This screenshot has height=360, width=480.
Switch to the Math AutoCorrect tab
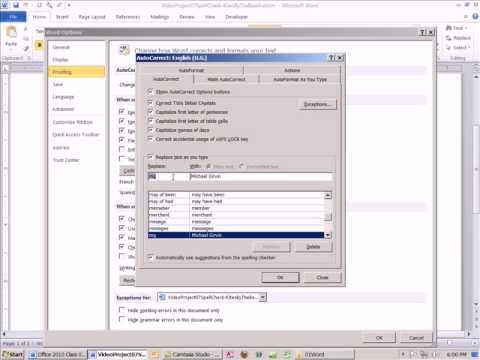point(226,79)
